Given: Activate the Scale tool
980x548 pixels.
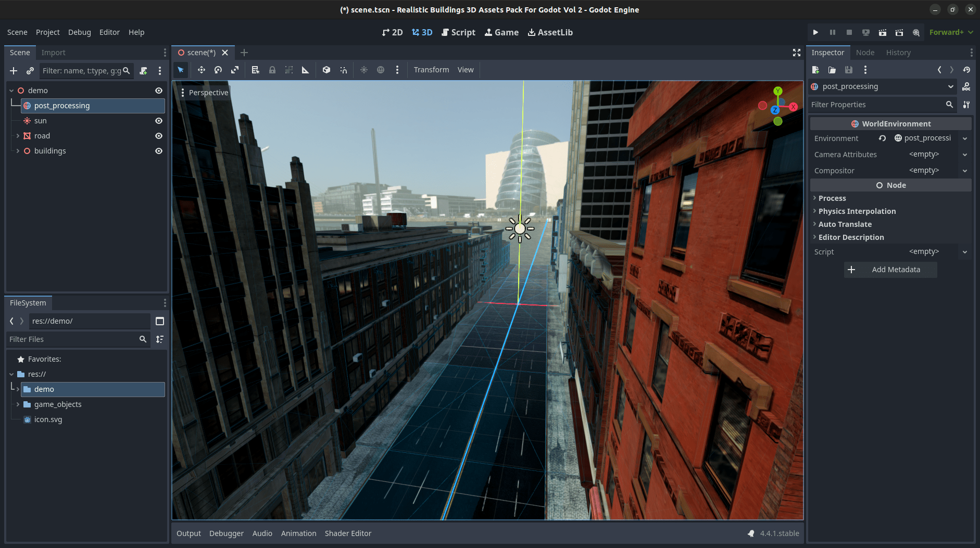Looking at the screenshot, I should (x=235, y=70).
